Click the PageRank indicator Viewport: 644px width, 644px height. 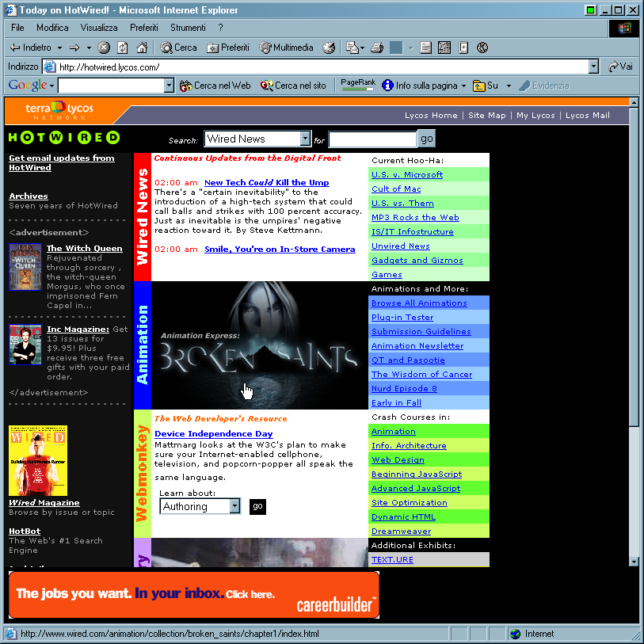pyautogui.click(x=358, y=85)
